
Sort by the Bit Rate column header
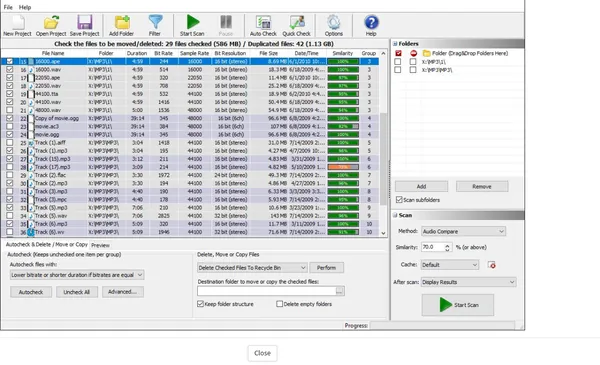point(163,53)
